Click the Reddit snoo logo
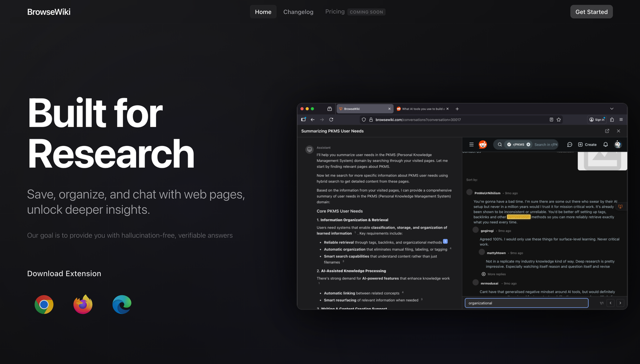Screen dimensions: 640x364 [483, 144]
